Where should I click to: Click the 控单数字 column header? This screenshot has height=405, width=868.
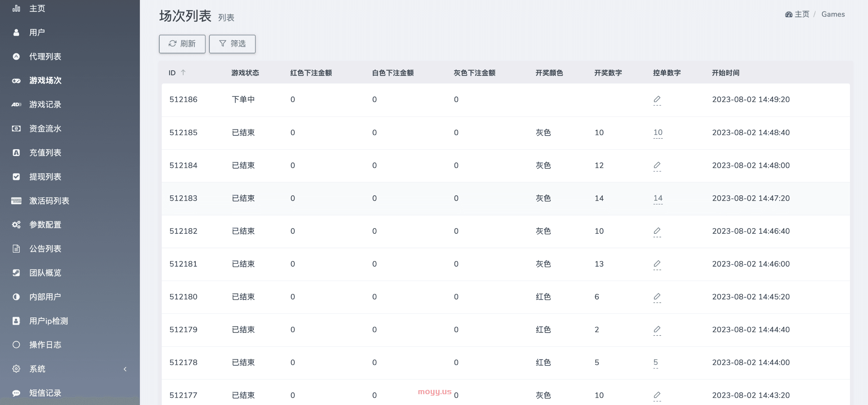667,73
